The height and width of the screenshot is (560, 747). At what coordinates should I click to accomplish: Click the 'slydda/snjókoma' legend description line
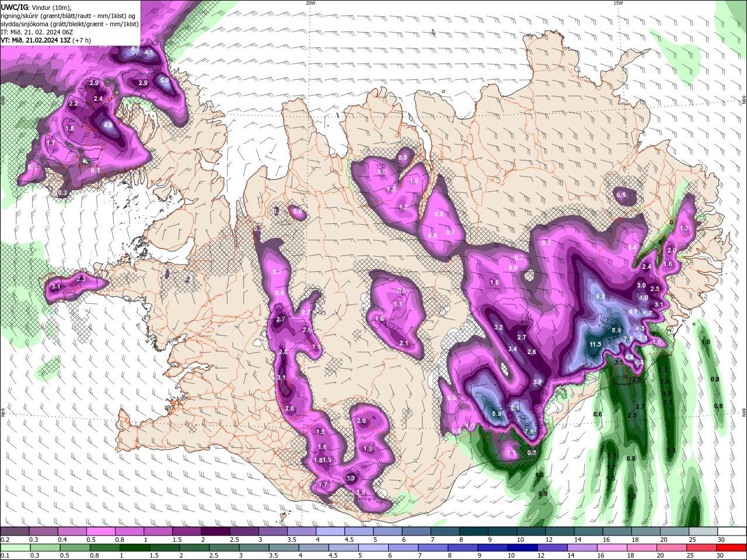pos(69,23)
